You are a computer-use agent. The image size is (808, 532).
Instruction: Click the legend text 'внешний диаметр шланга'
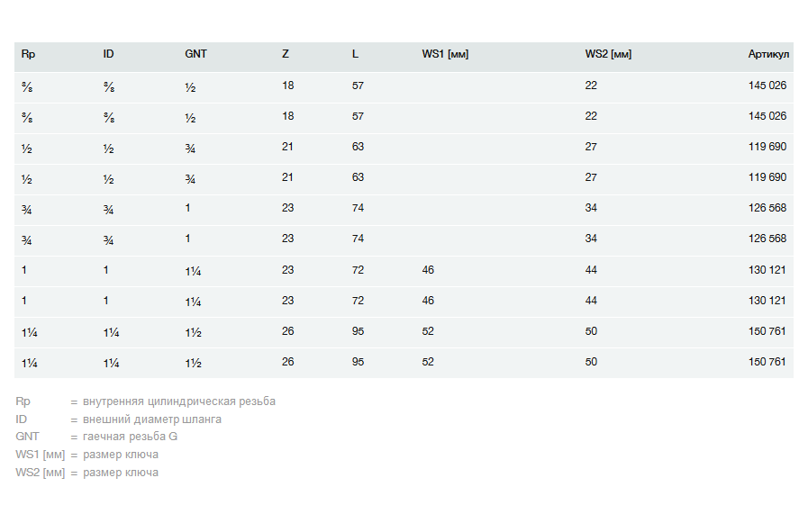tap(151, 419)
